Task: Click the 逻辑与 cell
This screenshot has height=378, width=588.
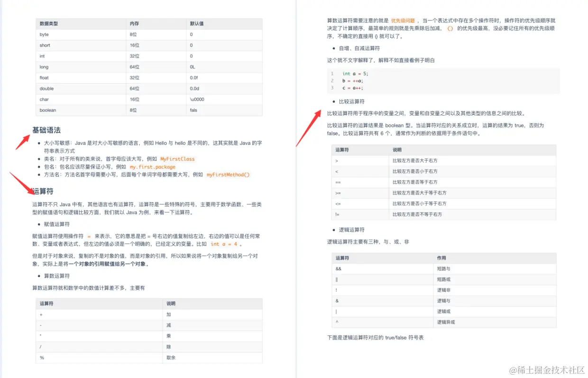Action: [495, 301]
